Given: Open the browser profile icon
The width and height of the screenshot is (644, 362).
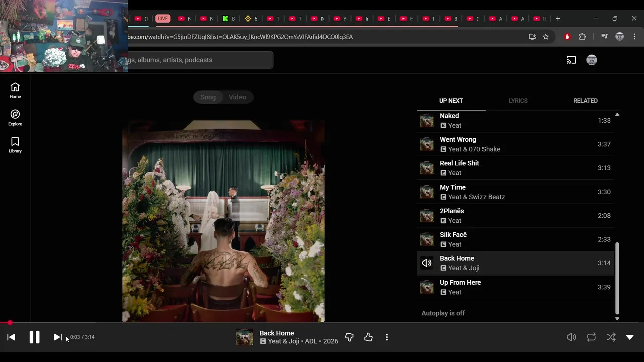Looking at the screenshot, I should click(620, 37).
